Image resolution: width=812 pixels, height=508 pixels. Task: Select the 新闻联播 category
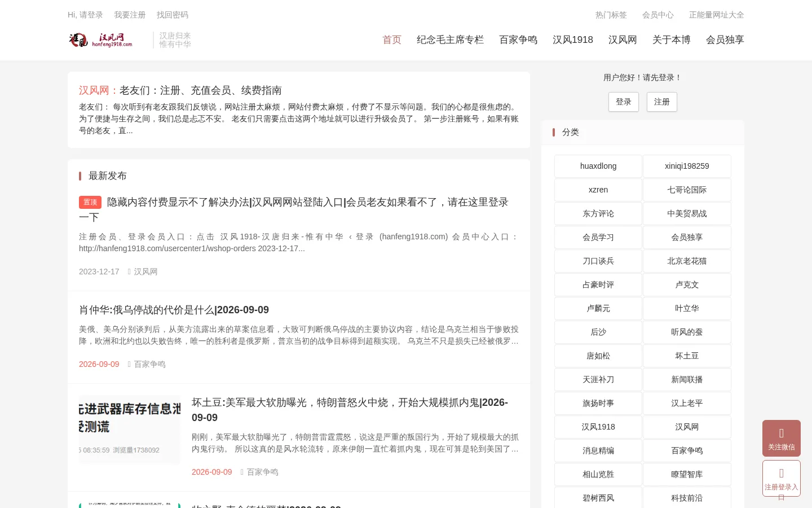687,379
